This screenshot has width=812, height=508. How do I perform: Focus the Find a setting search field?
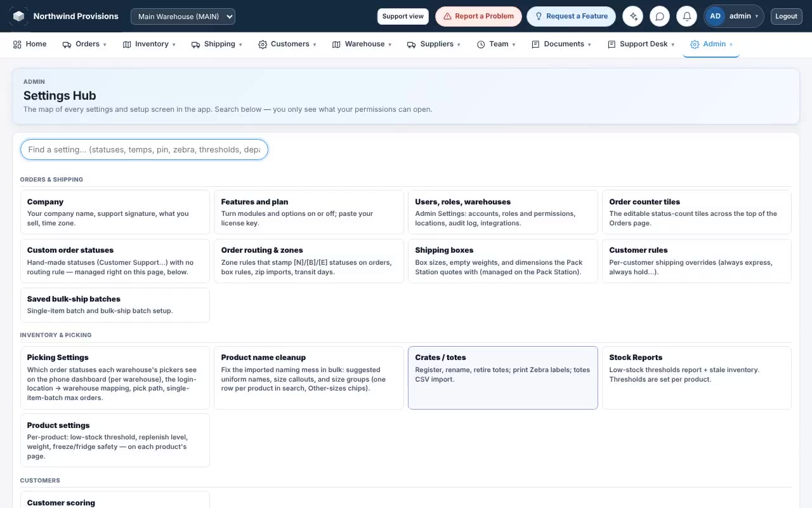[144, 150]
